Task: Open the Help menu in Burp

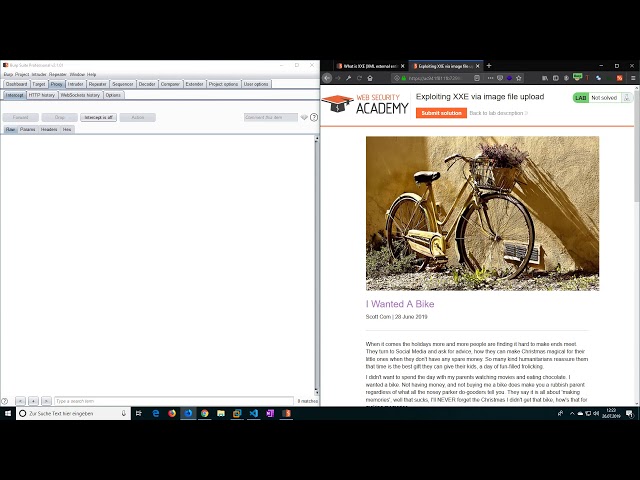Action: pyautogui.click(x=91, y=75)
